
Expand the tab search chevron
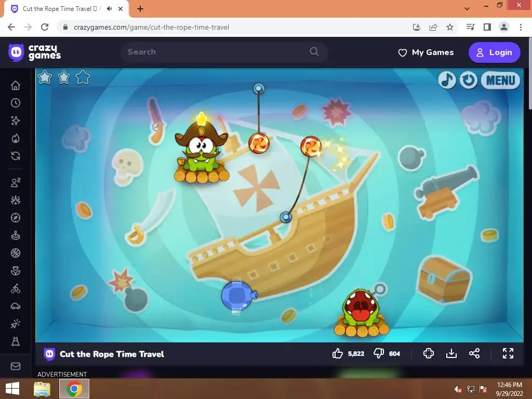point(467,9)
